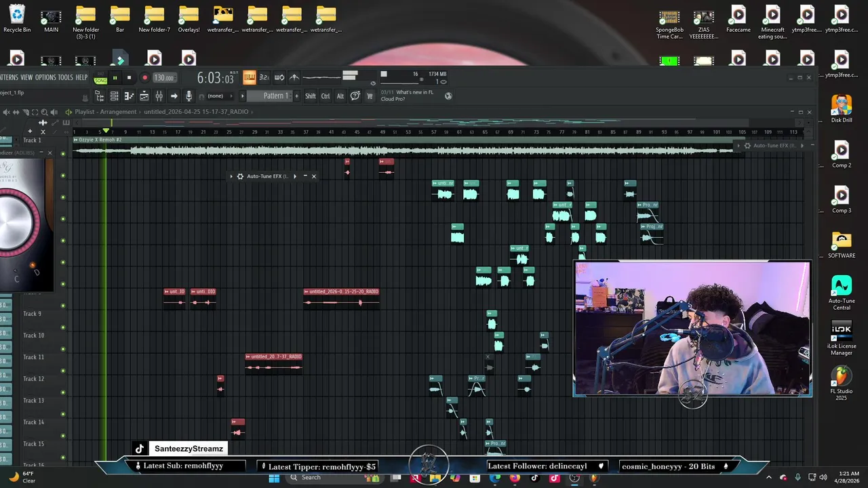
Task: Select the D preset LED on plugin
Action: click(33, 265)
